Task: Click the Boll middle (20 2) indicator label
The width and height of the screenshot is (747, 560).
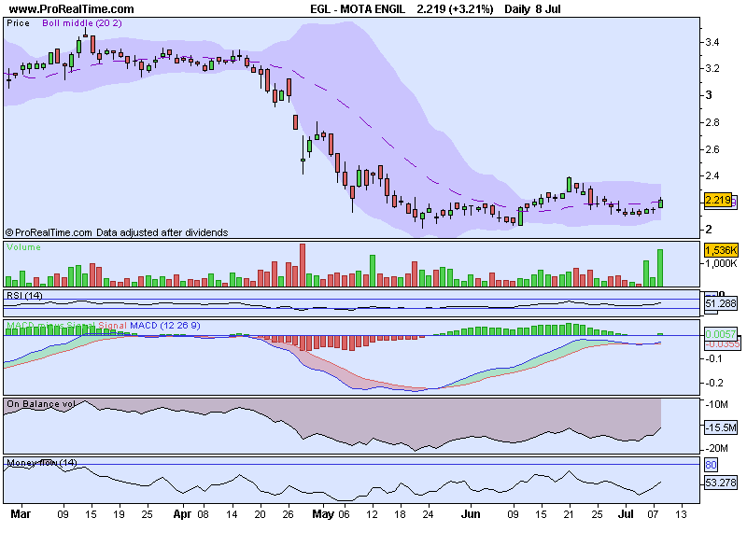Action: point(82,23)
